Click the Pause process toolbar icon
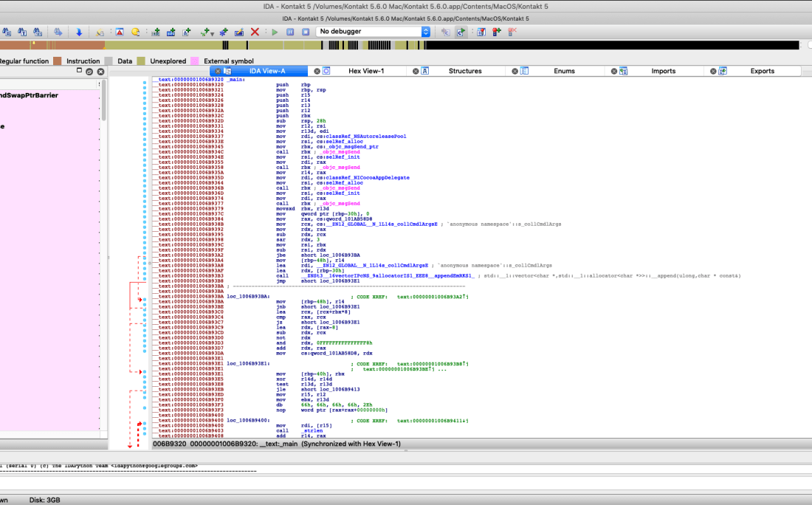The width and height of the screenshot is (812, 505). point(290,32)
